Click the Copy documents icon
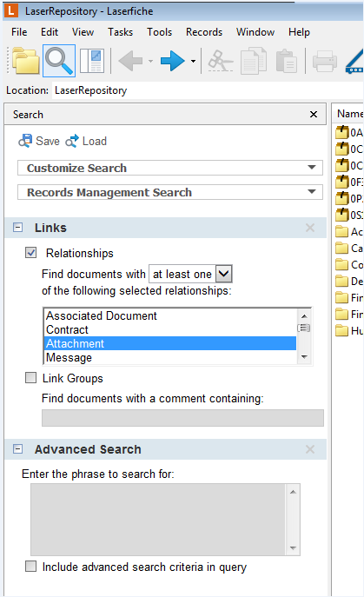This screenshot has height=597, width=364. coord(253,61)
